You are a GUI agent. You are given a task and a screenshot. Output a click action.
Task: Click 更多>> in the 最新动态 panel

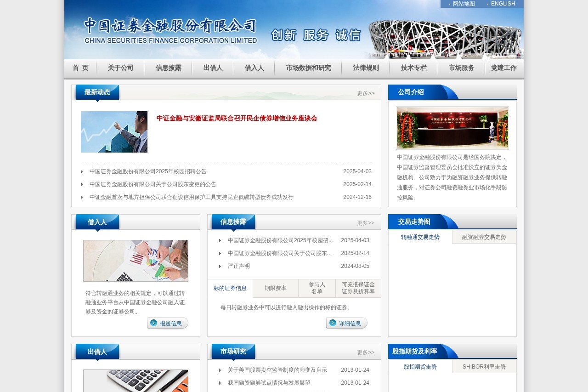(x=366, y=93)
